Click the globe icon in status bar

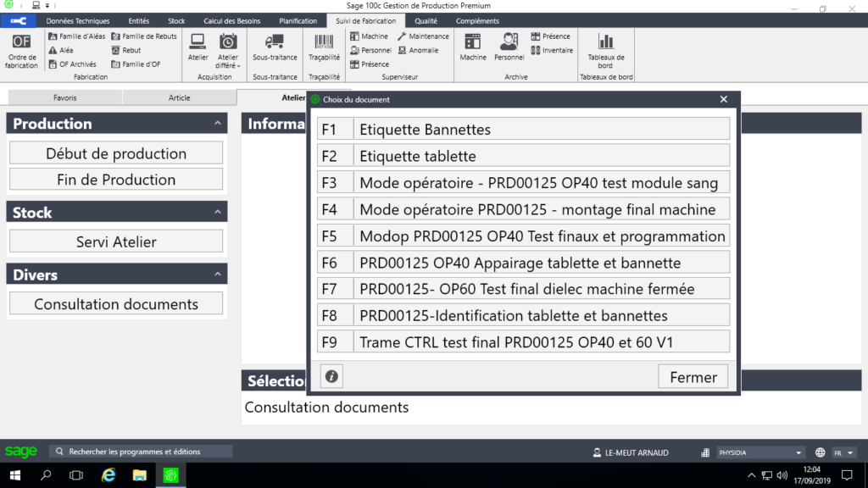pos(820,452)
